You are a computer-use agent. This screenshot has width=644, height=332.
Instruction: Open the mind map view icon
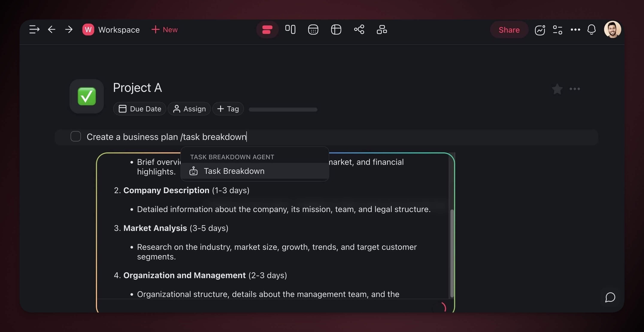tap(359, 29)
